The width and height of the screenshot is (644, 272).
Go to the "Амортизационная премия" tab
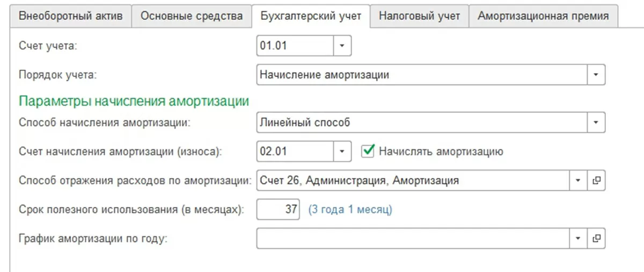coord(543,16)
